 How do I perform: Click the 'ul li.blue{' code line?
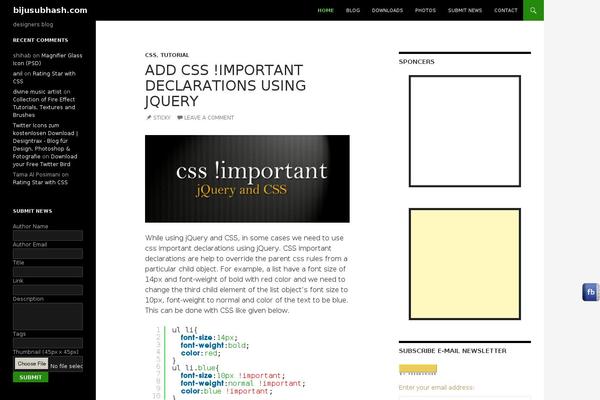coord(195,368)
